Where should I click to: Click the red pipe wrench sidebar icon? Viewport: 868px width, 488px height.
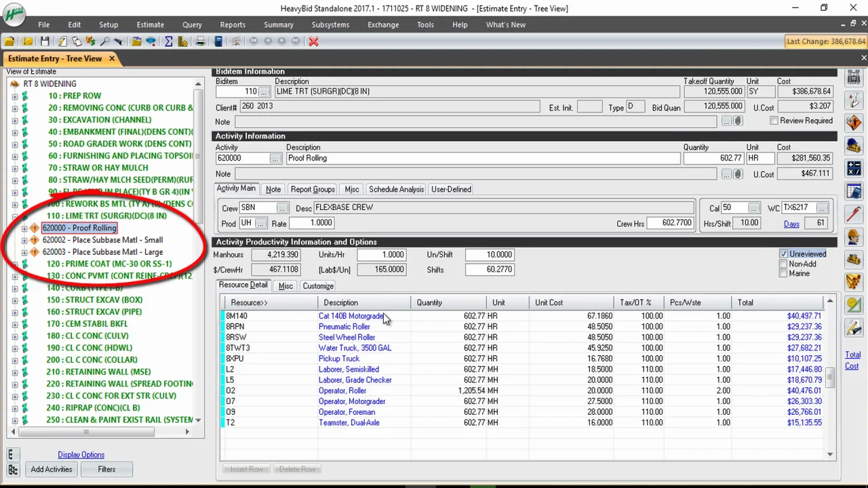pos(854,213)
